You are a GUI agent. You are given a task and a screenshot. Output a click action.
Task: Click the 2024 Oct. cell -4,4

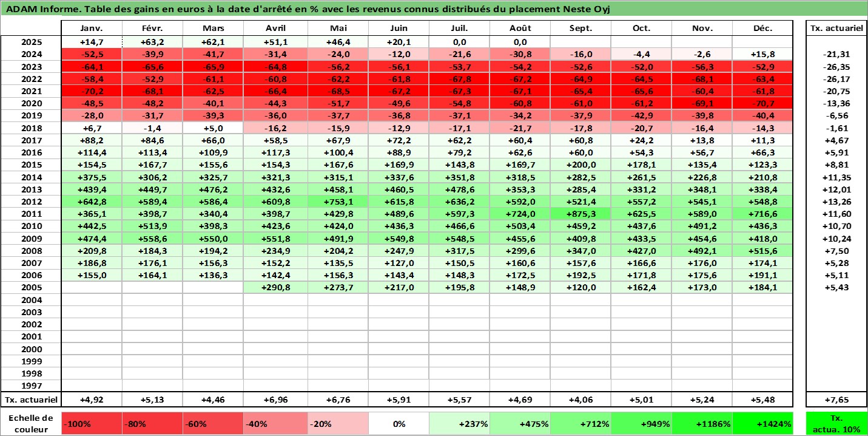(x=641, y=54)
